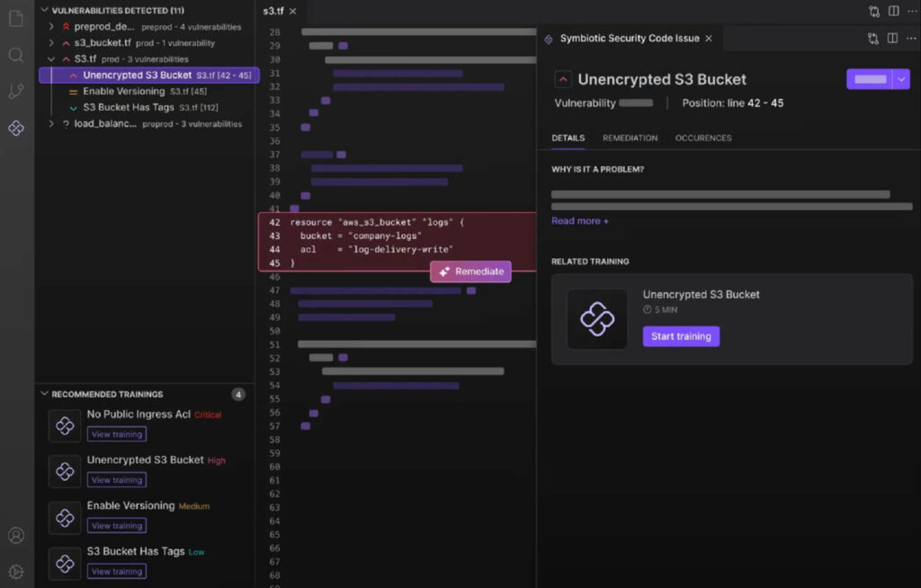The height and width of the screenshot is (588, 921).
Task: Click the Remediate button in editor
Action: pyautogui.click(x=470, y=272)
